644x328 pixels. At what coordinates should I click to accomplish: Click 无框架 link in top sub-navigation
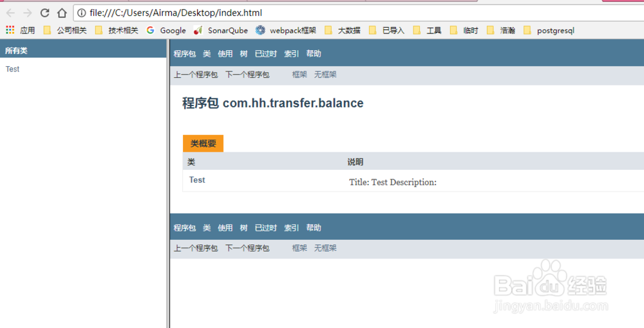[325, 75]
